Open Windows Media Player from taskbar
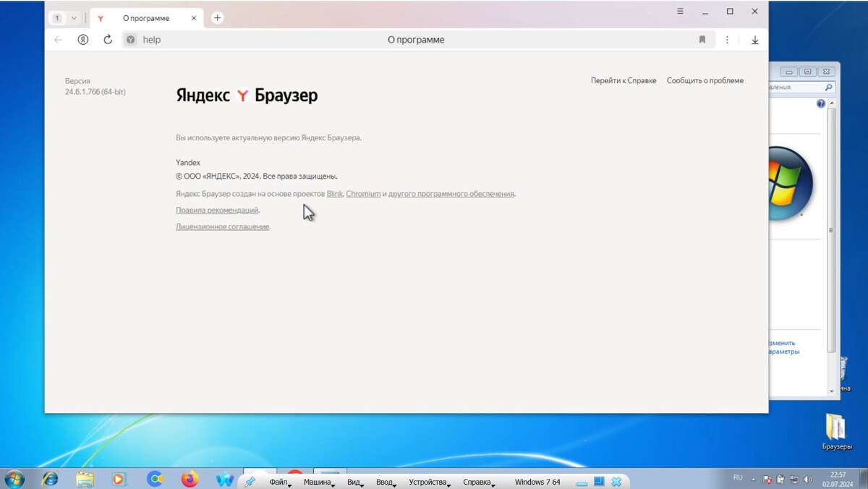Viewport: 868px width, 489px height. coord(119,479)
